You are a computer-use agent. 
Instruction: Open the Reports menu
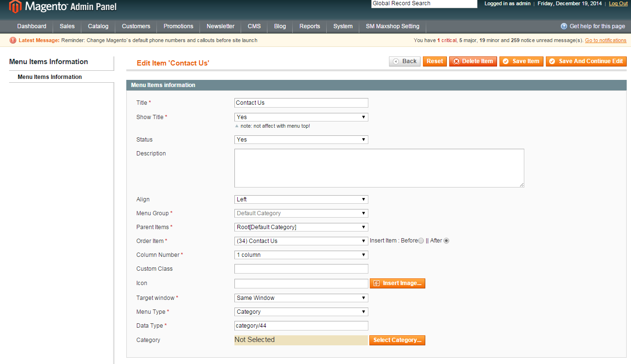click(x=310, y=26)
